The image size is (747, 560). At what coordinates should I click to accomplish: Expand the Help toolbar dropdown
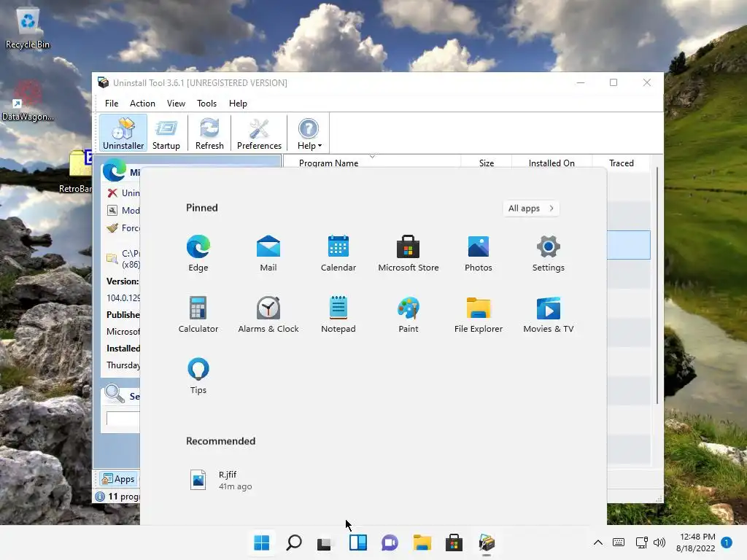309,133
